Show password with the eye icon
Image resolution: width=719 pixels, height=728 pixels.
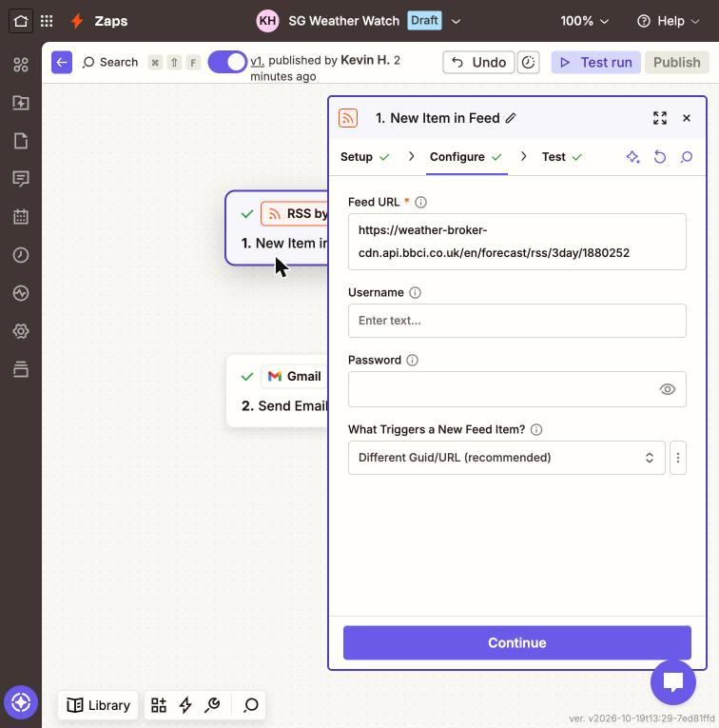(667, 389)
